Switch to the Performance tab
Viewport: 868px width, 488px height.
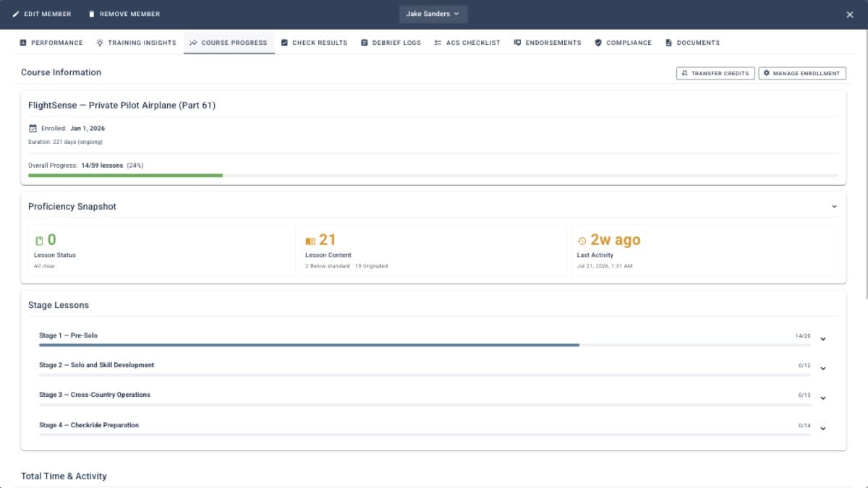pos(51,43)
